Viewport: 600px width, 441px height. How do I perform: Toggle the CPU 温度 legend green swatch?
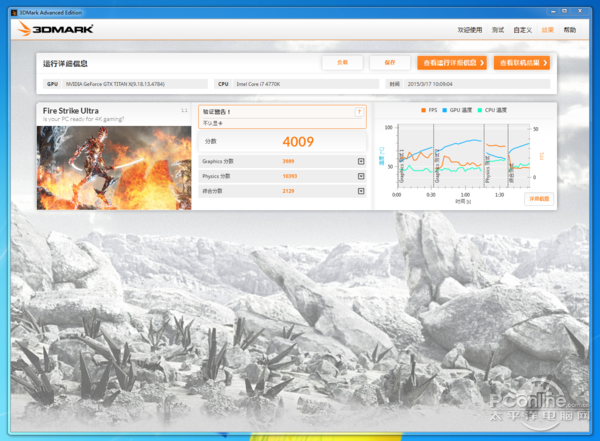click(x=479, y=110)
